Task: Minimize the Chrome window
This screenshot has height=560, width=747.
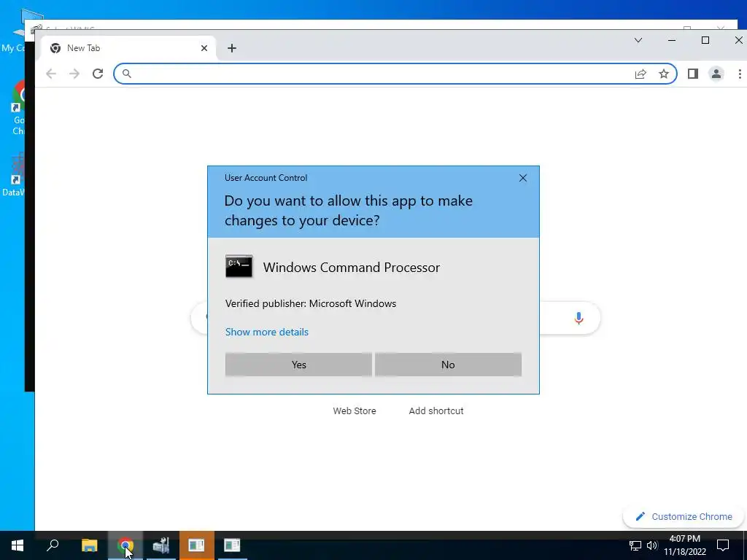Action: click(672, 40)
